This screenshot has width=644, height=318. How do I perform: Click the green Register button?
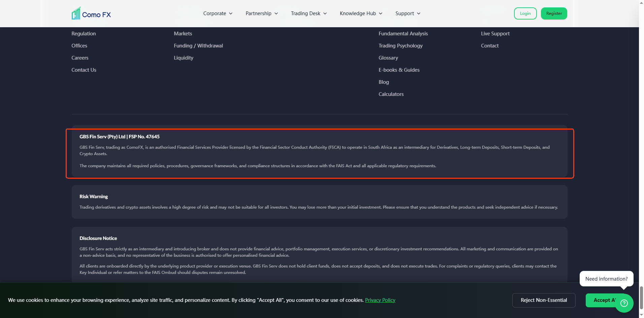click(x=554, y=13)
